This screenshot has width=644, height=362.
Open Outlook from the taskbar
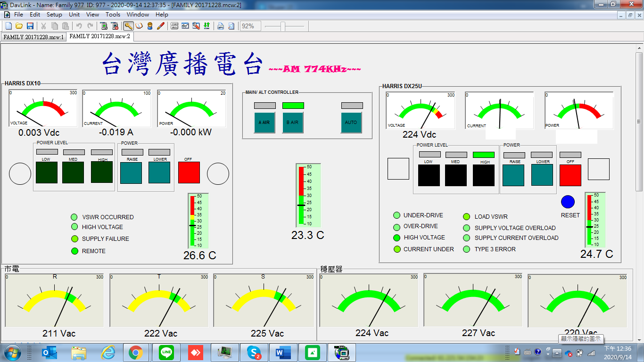(49, 352)
